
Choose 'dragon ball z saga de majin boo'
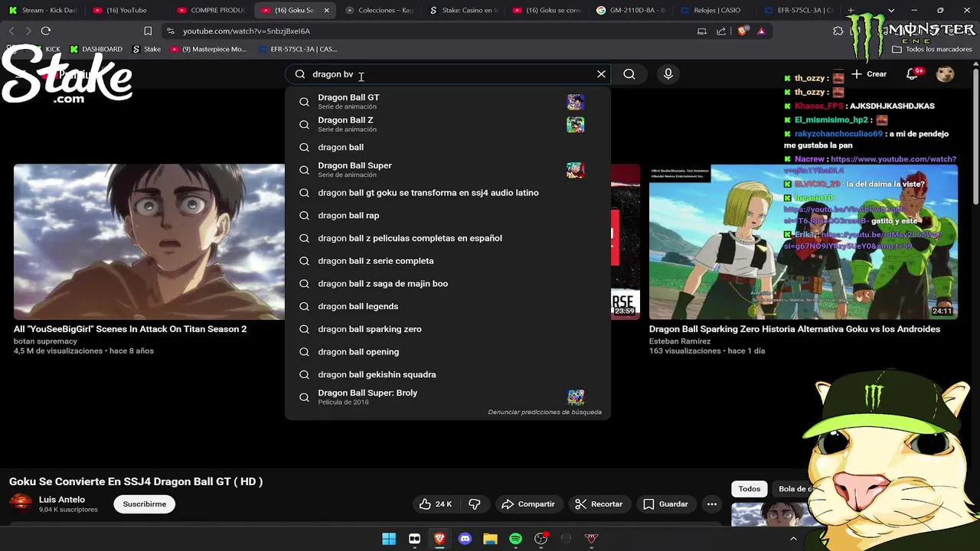[448, 284]
